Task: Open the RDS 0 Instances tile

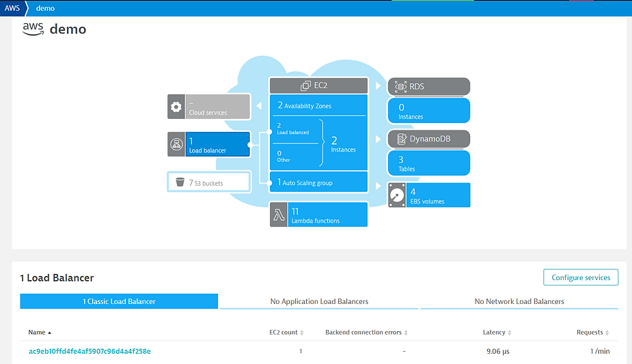Action: click(429, 111)
